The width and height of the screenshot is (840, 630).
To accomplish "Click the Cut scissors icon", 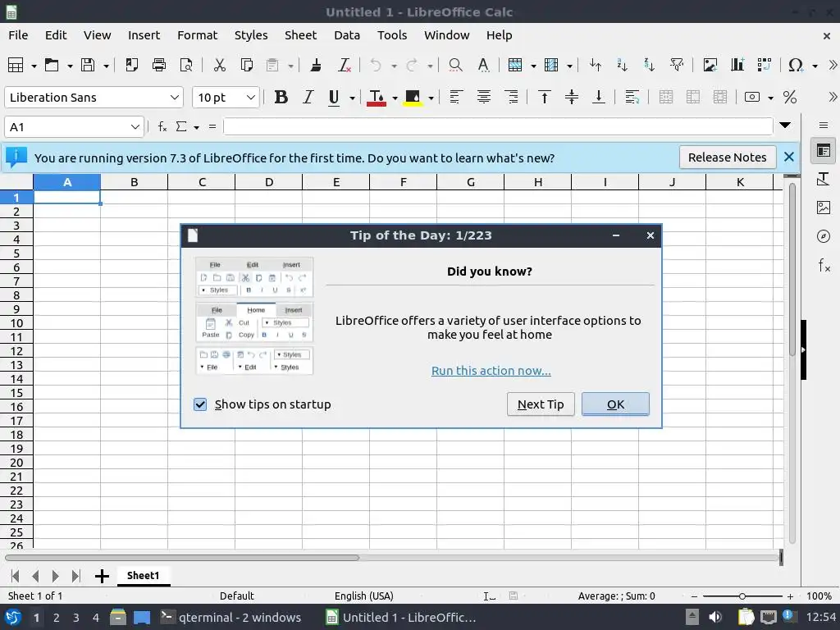I will [x=220, y=65].
